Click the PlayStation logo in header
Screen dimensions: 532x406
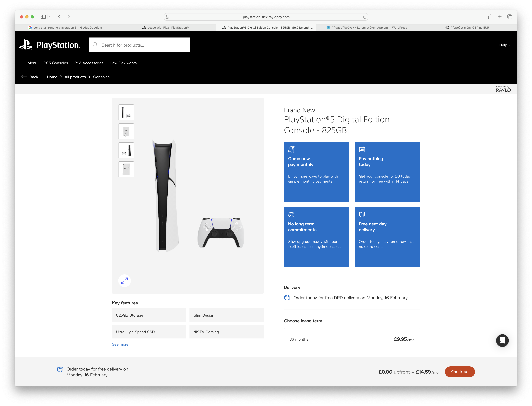(50, 45)
